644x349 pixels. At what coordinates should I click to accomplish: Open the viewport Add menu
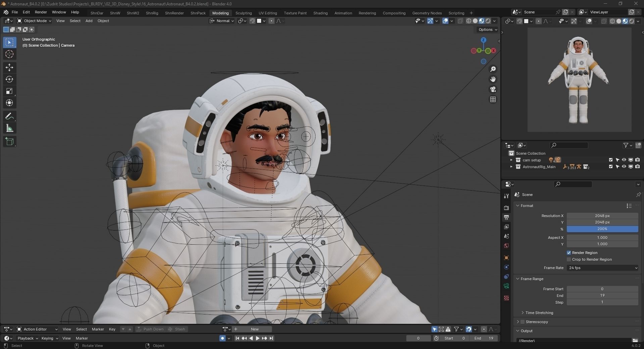point(89,21)
